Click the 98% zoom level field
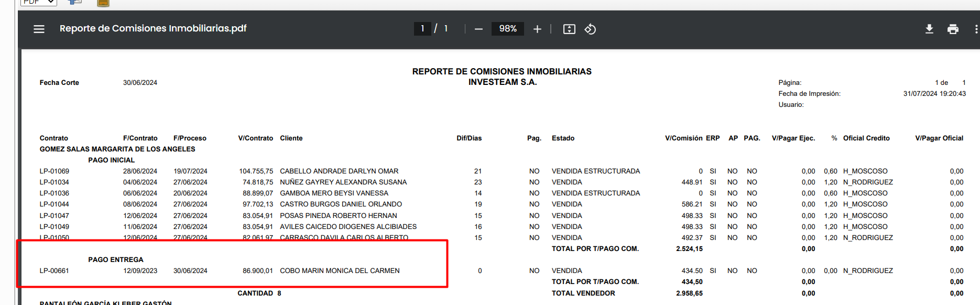The image size is (980, 305). click(x=507, y=29)
